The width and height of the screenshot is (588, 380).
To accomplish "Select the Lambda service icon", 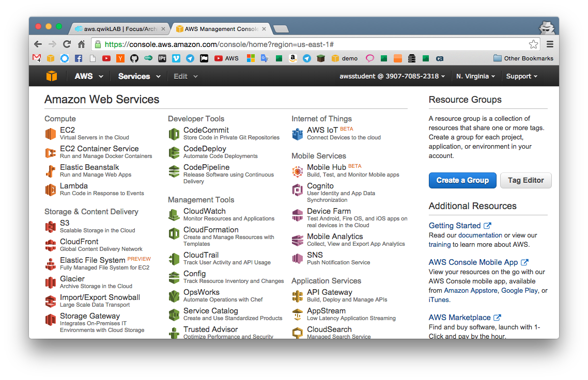I will [x=51, y=189].
